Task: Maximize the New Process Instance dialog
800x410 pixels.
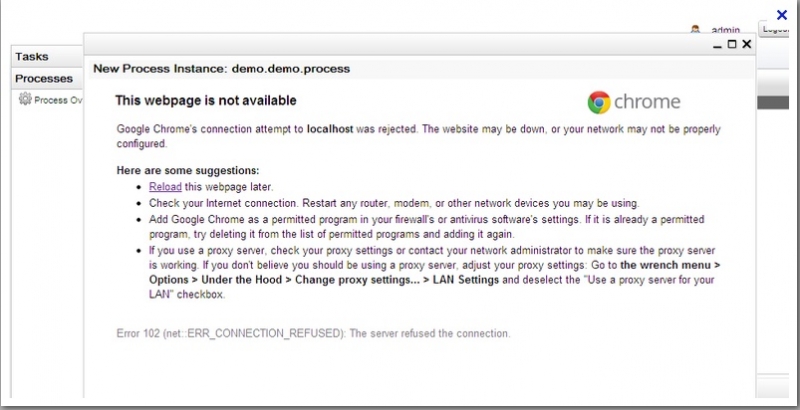Action: (732, 45)
